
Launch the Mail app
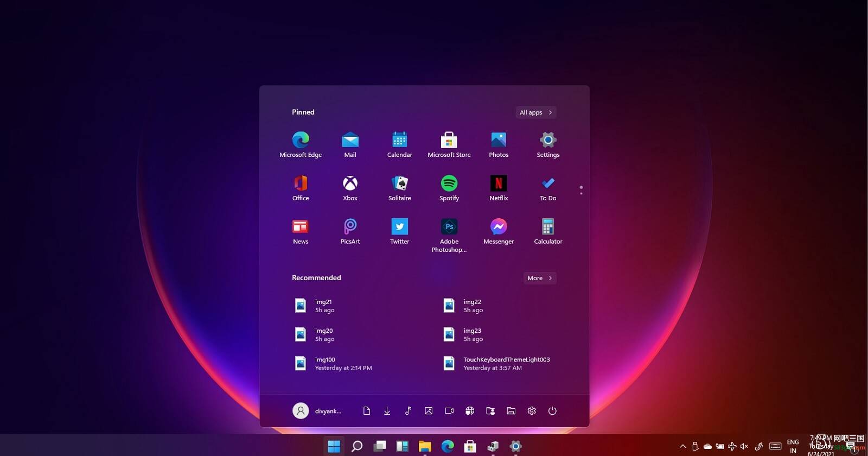350,144
